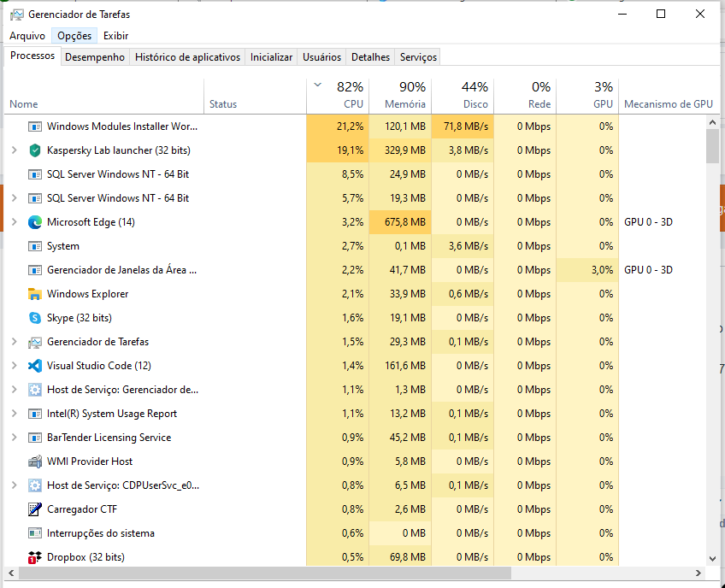This screenshot has width=725, height=588.
Task: Switch to the Usuários tab
Action: 321,57
